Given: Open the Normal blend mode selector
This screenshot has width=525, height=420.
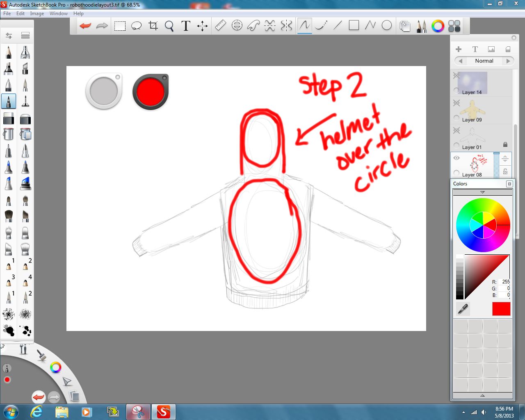Looking at the screenshot, I should click(483, 61).
